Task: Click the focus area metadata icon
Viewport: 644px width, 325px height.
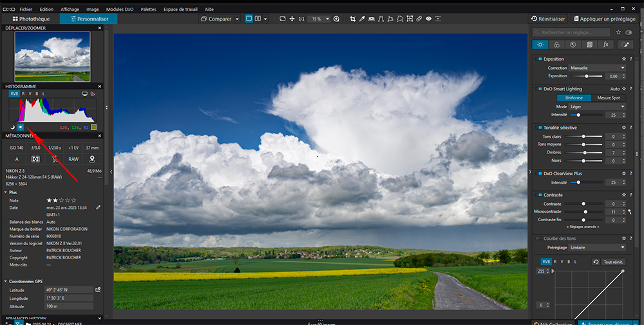Action: (35, 159)
